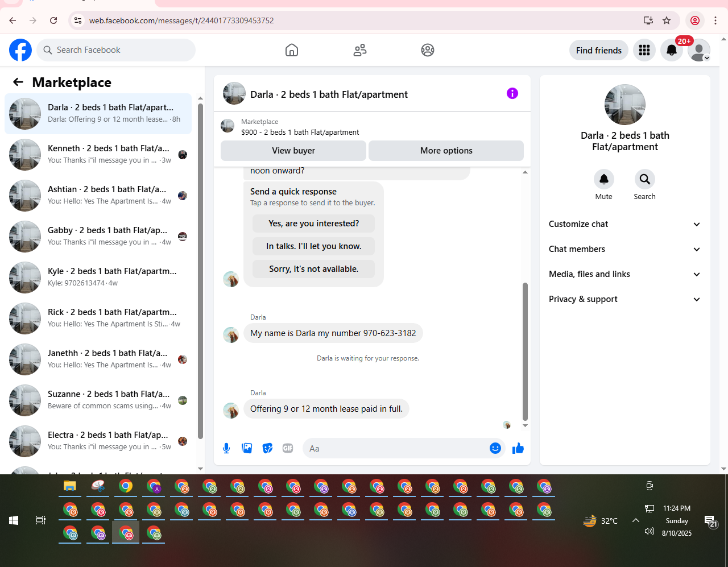This screenshot has height=567, width=728.
Task: Open Task View in the taskbar
Action: click(41, 520)
